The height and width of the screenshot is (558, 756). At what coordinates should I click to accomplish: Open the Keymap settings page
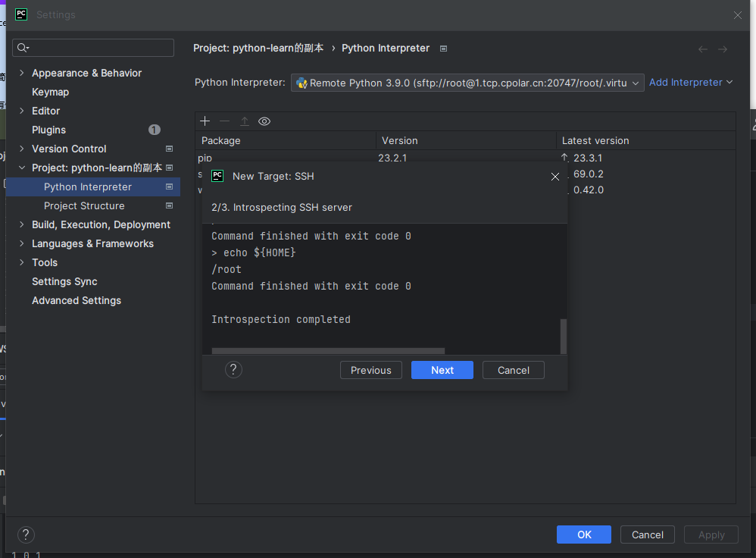pos(50,92)
